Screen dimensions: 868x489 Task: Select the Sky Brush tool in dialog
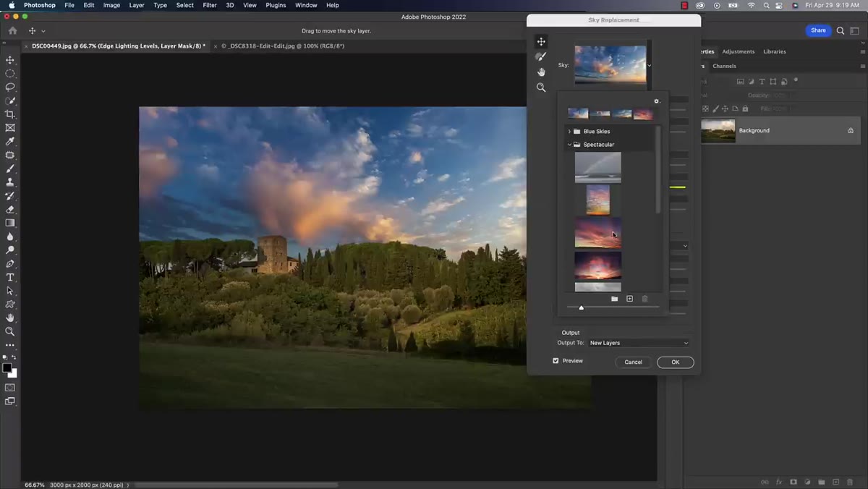click(541, 56)
